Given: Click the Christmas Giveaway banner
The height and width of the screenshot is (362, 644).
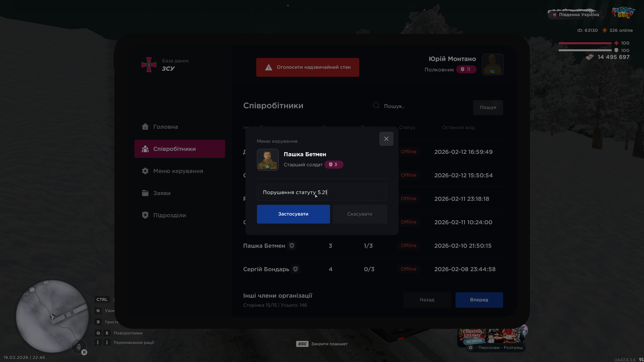Looking at the screenshot, I should tap(492, 336).
